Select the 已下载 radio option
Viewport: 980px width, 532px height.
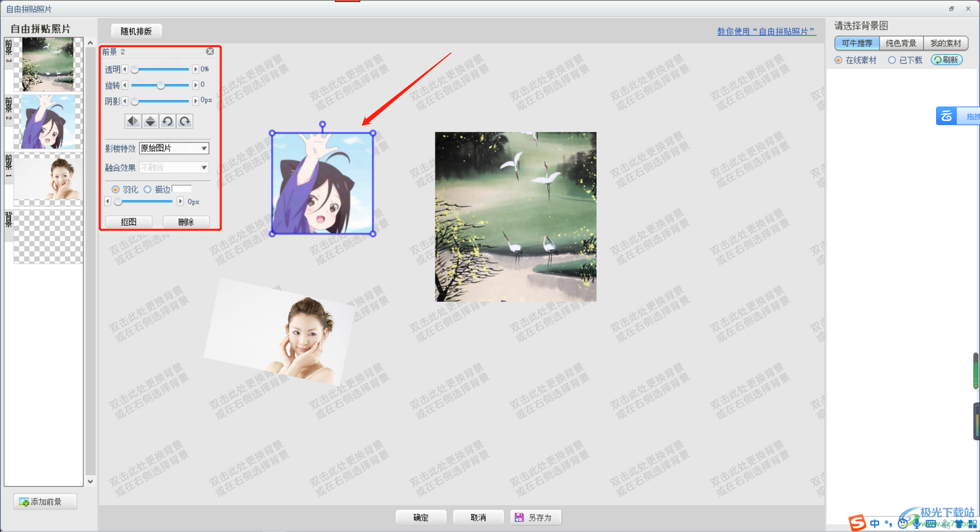click(892, 60)
